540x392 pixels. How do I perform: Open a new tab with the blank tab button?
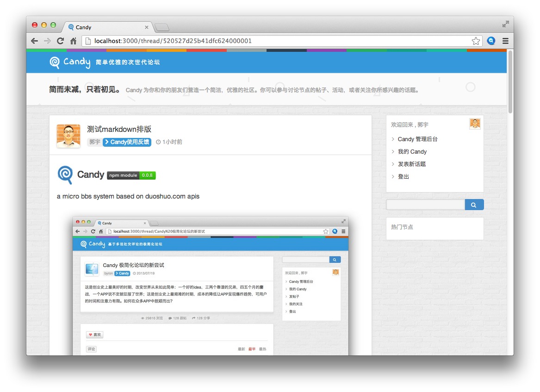tap(162, 27)
